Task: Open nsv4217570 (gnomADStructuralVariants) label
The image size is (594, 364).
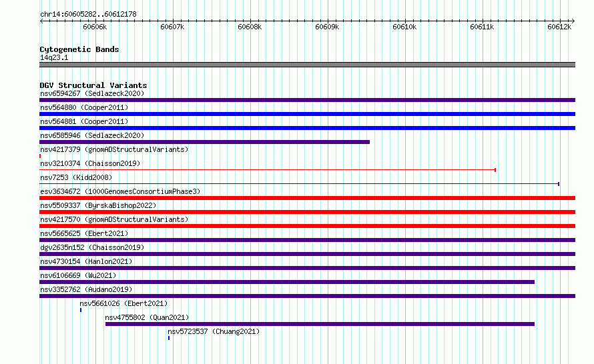Action: click(114, 219)
